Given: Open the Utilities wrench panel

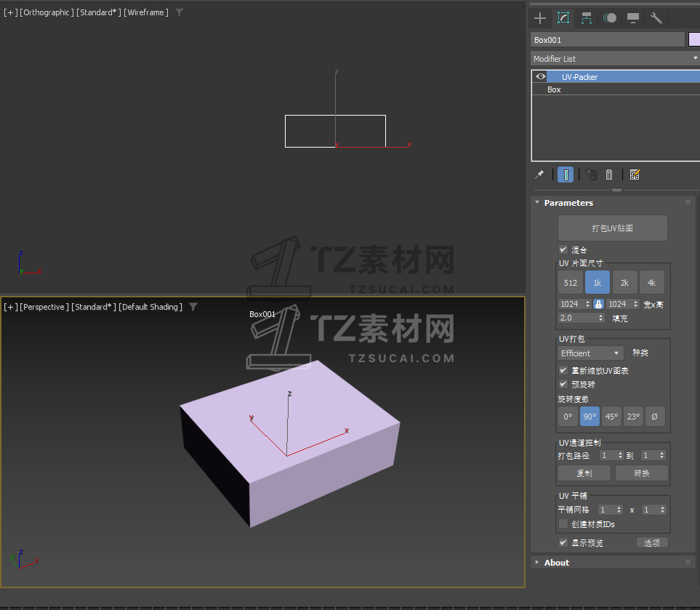Looking at the screenshot, I should [656, 18].
